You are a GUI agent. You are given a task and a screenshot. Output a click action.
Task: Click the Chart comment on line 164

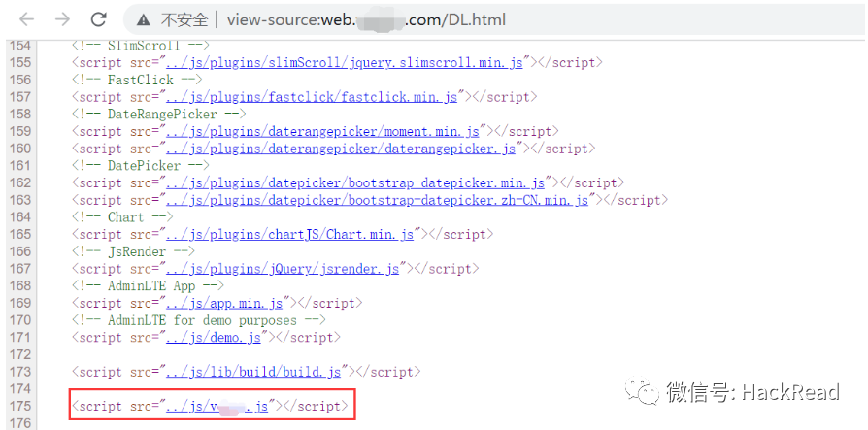pyautogui.click(x=122, y=216)
